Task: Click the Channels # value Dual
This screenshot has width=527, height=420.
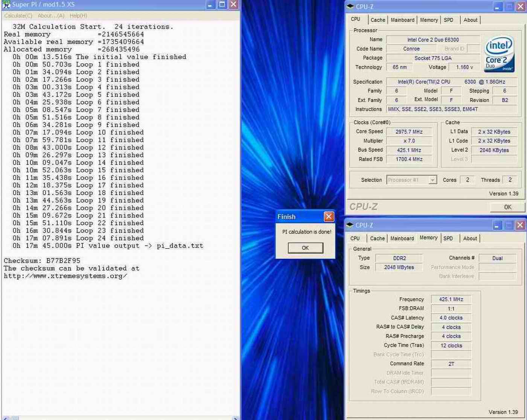Action: tap(497, 258)
